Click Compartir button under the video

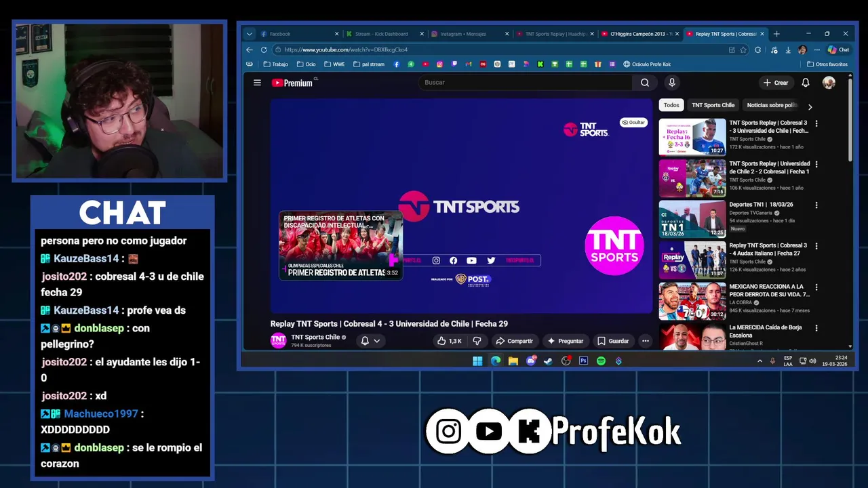point(514,341)
